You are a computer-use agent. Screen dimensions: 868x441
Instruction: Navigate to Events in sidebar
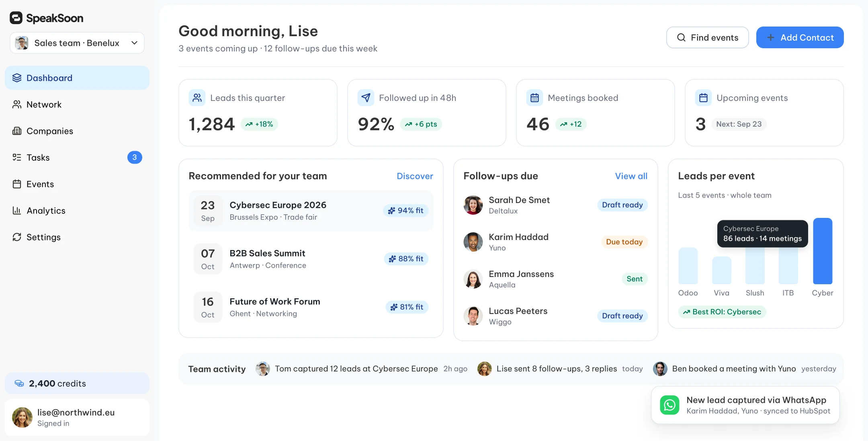point(77,184)
